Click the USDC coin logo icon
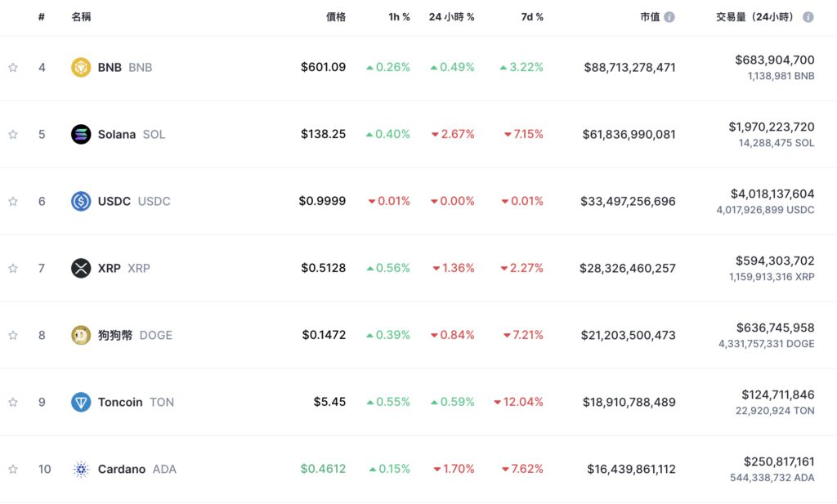This screenshot has height=504, width=837. (81, 201)
